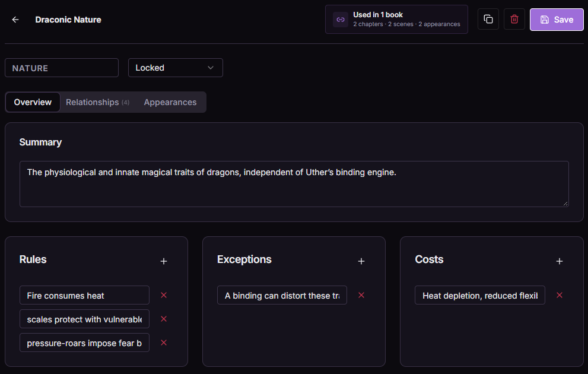Edit the 'Heat depletion' cost field
Viewport: 588px width, 374px height.
[x=479, y=295]
